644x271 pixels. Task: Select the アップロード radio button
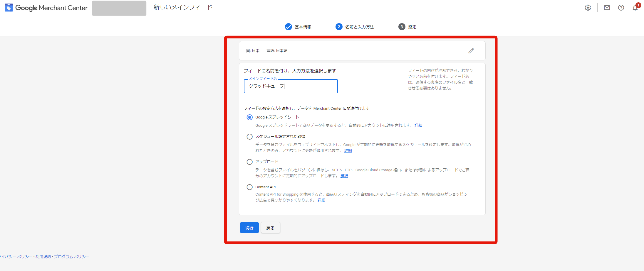pyautogui.click(x=249, y=162)
